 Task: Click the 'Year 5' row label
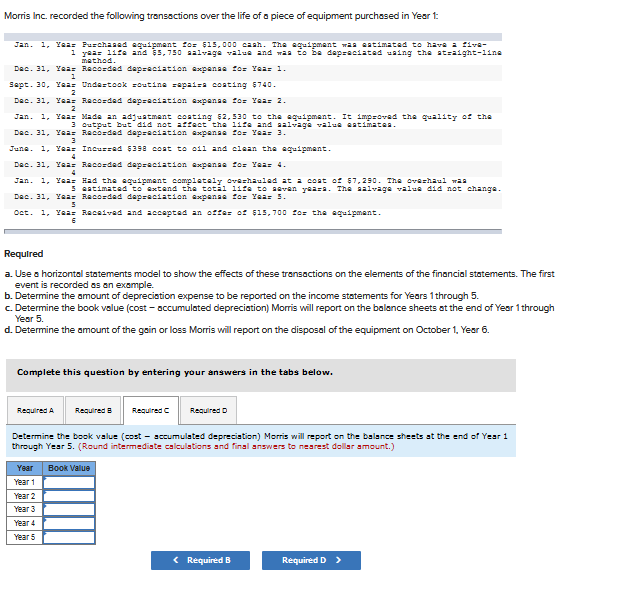[x=25, y=537]
